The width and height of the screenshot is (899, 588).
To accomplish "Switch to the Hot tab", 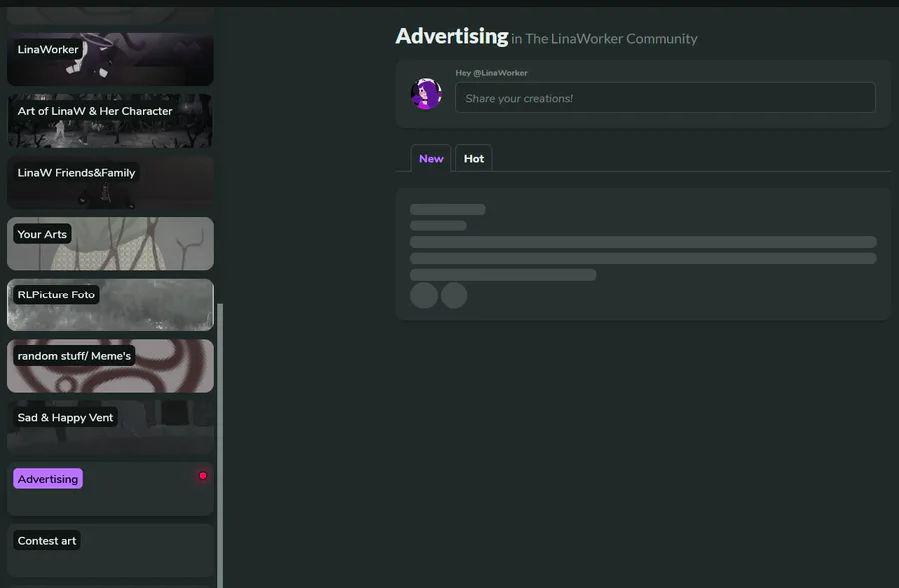I will click(474, 158).
